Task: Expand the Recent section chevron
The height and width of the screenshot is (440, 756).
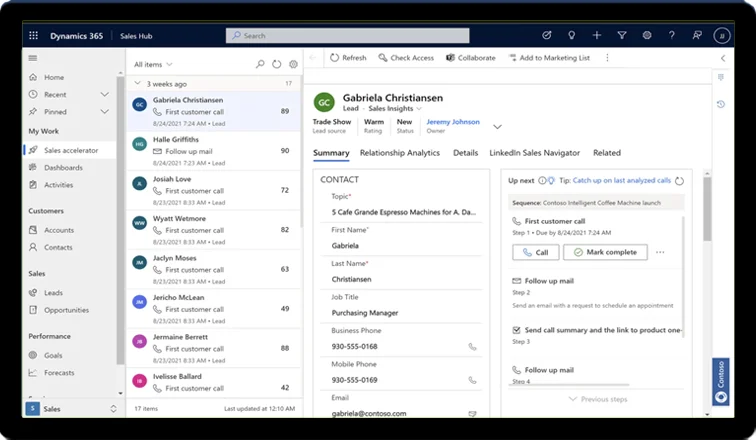Action: pos(105,94)
